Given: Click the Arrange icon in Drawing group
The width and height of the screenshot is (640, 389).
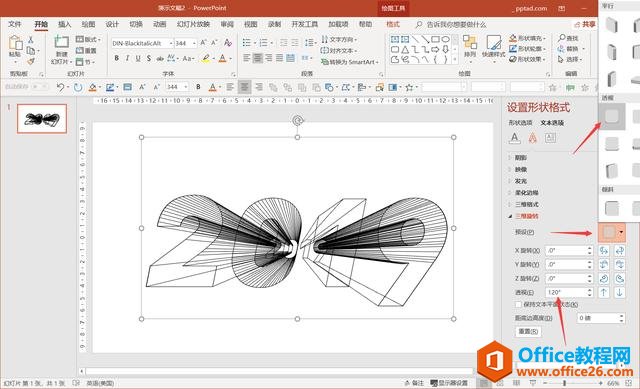Looking at the screenshot, I should tap(470, 47).
